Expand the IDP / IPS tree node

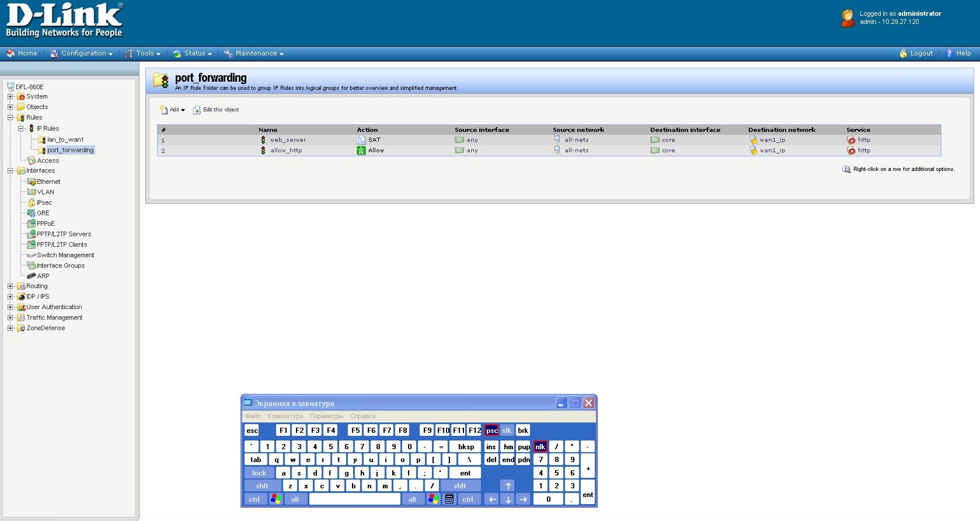coord(10,297)
